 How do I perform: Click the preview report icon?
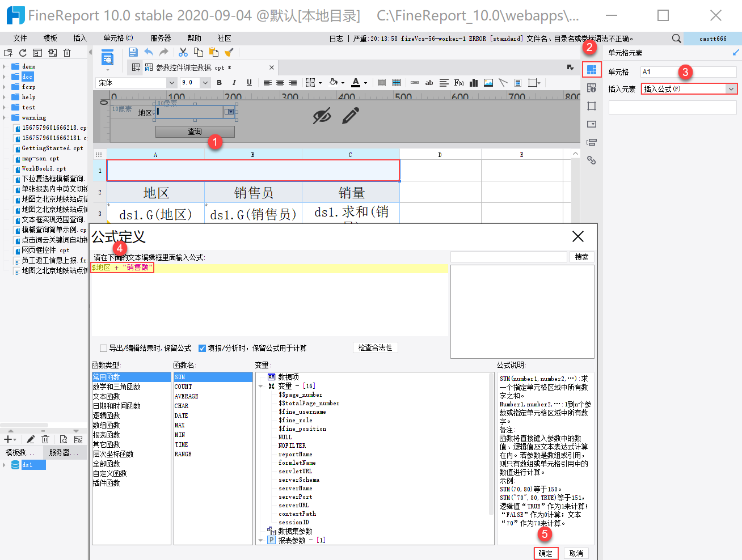107,58
